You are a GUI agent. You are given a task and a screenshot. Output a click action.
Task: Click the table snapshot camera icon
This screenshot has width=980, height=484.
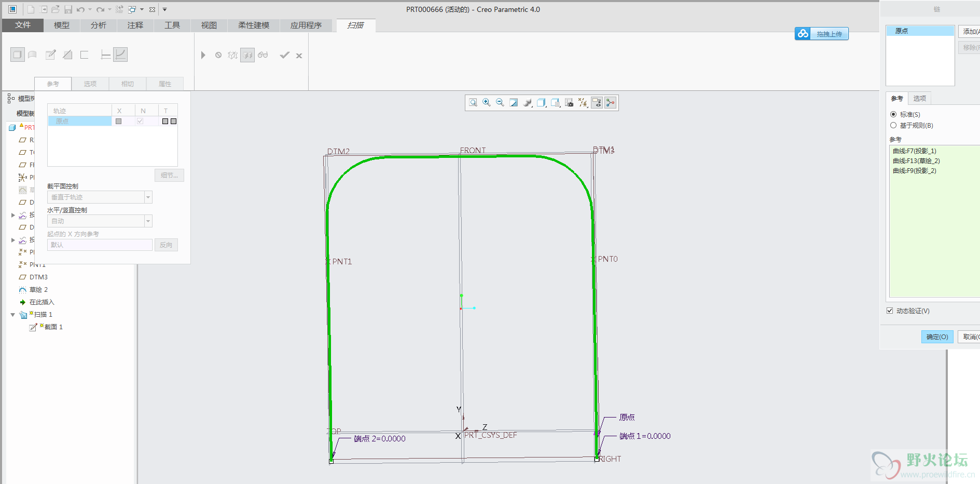[x=569, y=103]
